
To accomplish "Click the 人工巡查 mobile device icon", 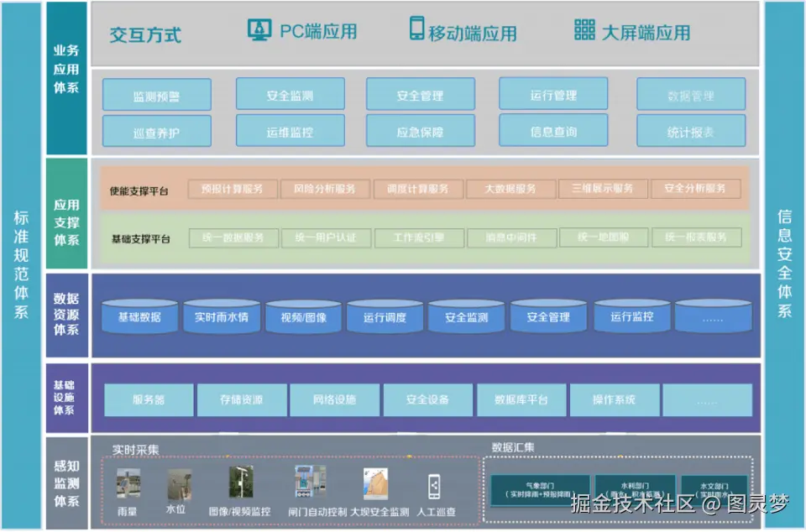I will (x=435, y=485).
